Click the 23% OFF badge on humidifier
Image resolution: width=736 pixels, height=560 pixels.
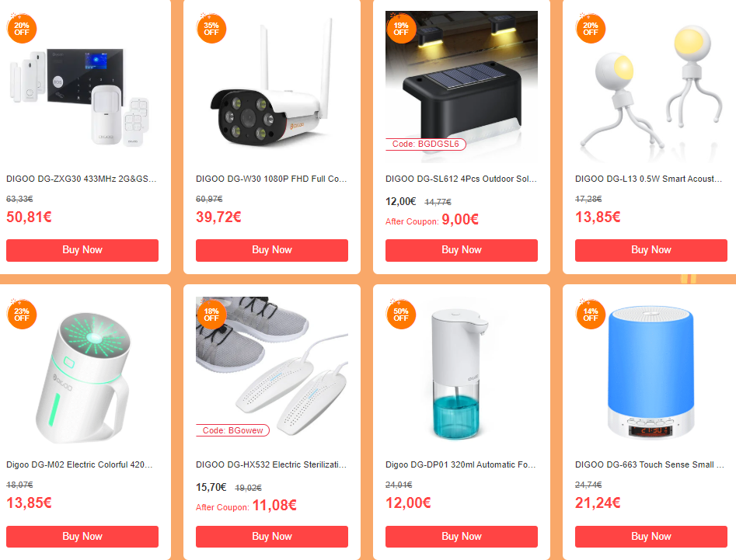click(x=22, y=315)
